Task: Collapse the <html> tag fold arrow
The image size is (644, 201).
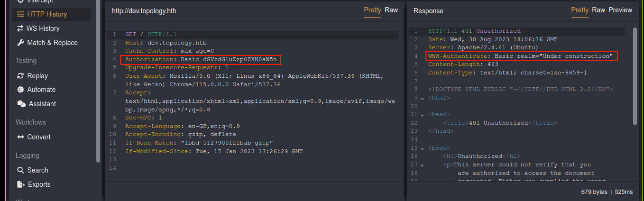Action: point(422,98)
